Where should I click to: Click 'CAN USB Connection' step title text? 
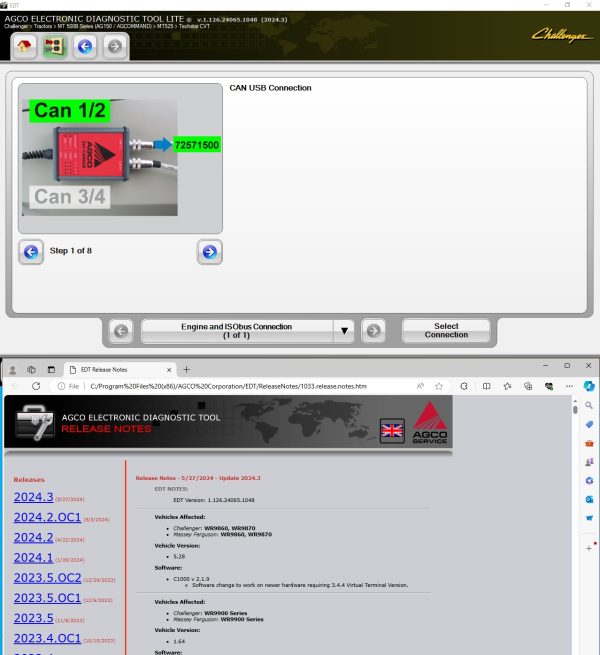tap(270, 88)
